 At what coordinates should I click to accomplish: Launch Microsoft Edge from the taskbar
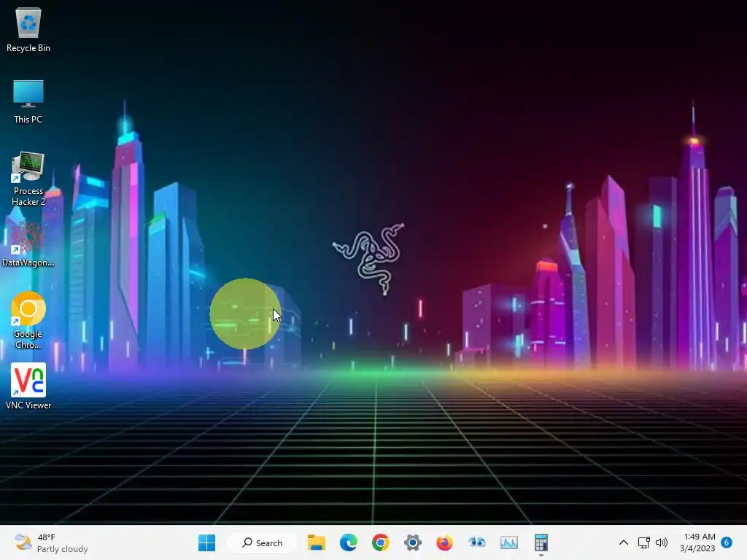[348, 542]
